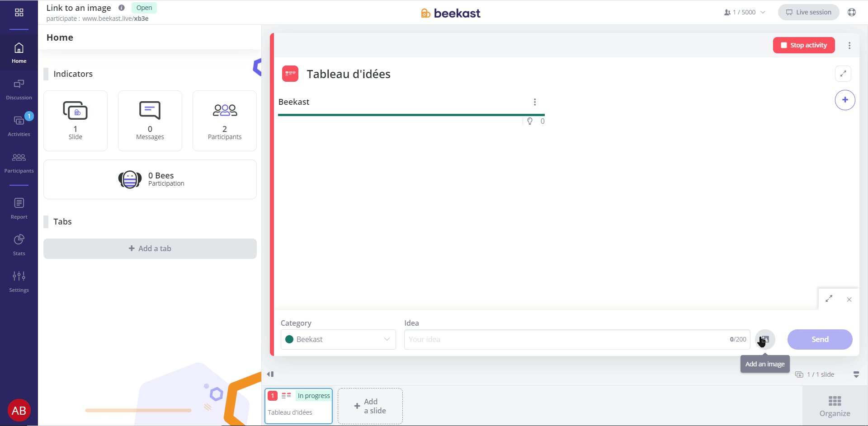Open the Category dropdown showing Beekast
Image resolution: width=868 pixels, height=426 pixels.
click(338, 339)
